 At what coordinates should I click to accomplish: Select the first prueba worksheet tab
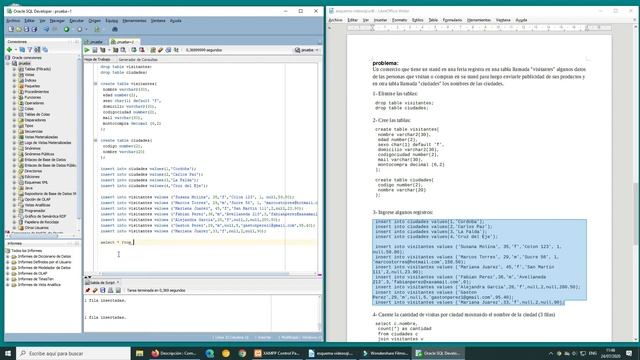[95, 42]
